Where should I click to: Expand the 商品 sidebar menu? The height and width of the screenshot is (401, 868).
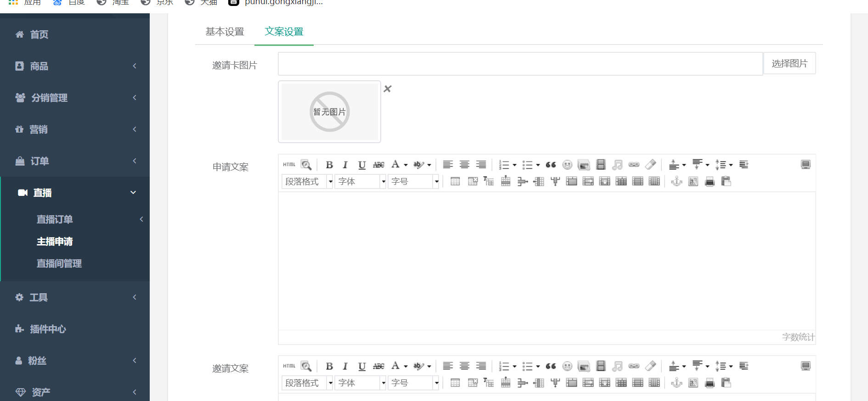(75, 66)
